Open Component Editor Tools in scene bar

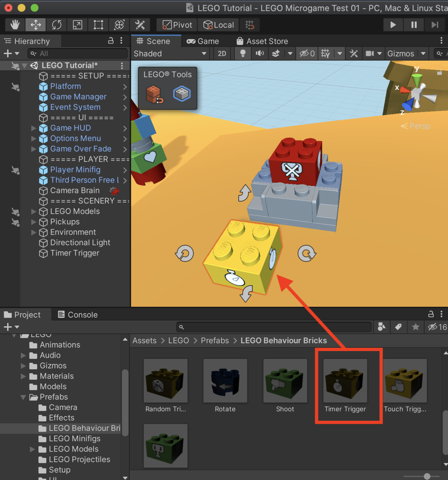354,54
